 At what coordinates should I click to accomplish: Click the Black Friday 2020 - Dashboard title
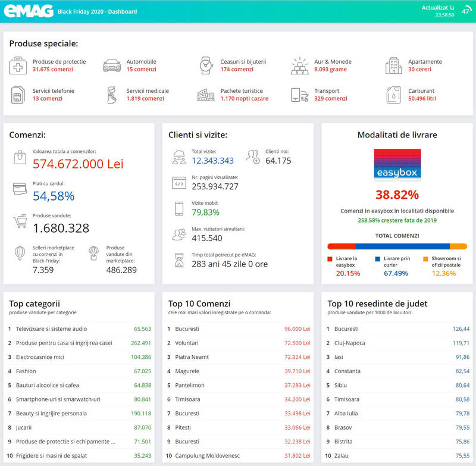[x=97, y=11]
